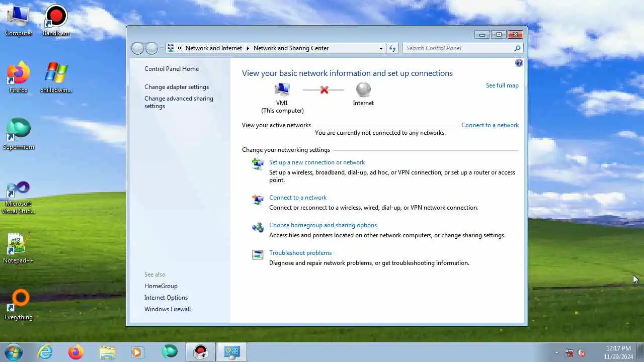Open the Microsoft Visual Studio desktop shortcut
The image size is (644, 362).
pos(19,198)
